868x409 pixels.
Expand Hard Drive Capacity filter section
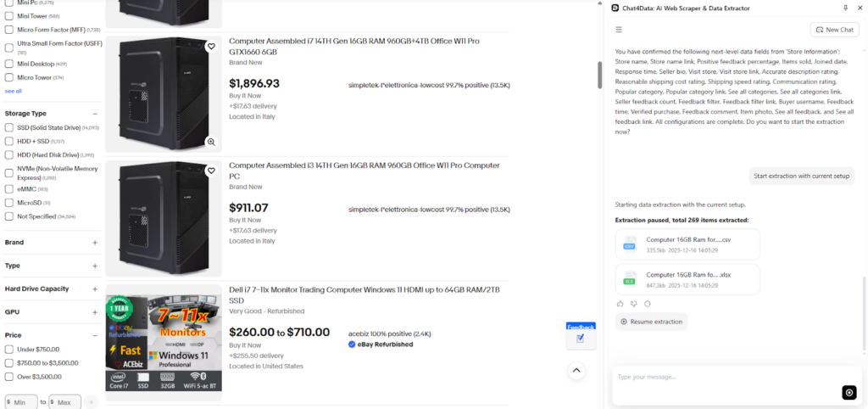[x=95, y=289]
